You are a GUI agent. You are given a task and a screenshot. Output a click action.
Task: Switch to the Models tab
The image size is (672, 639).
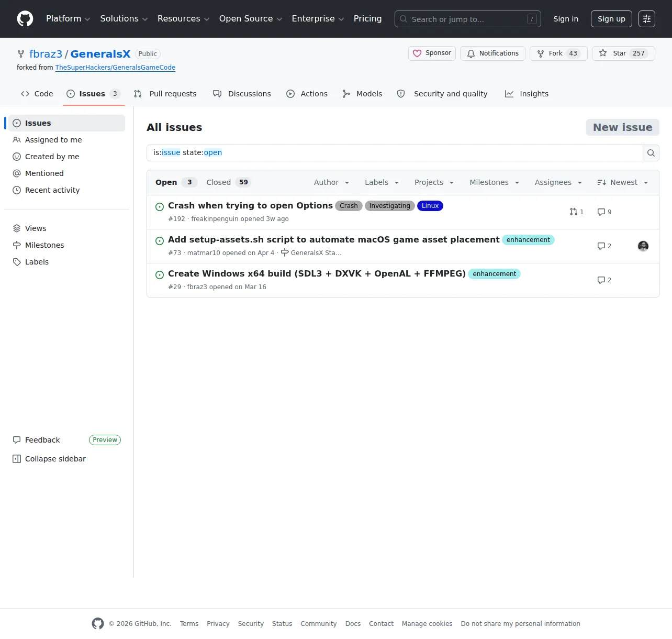tap(362, 94)
